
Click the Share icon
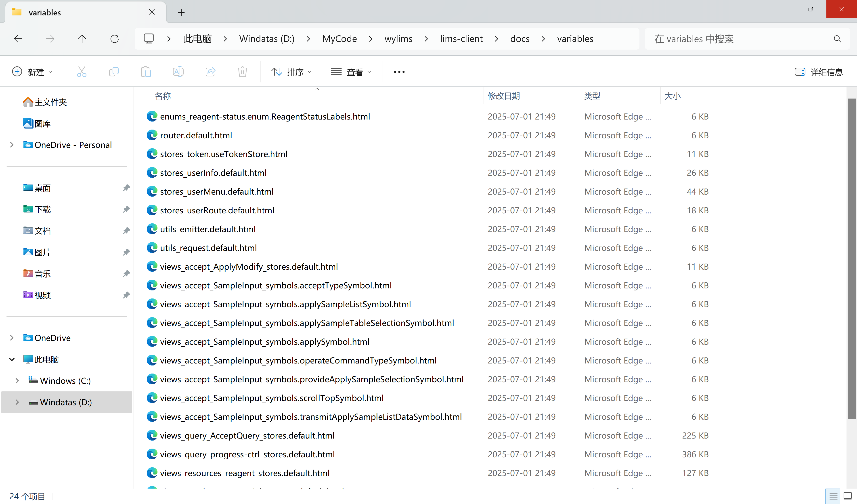click(x=210, y=72)
